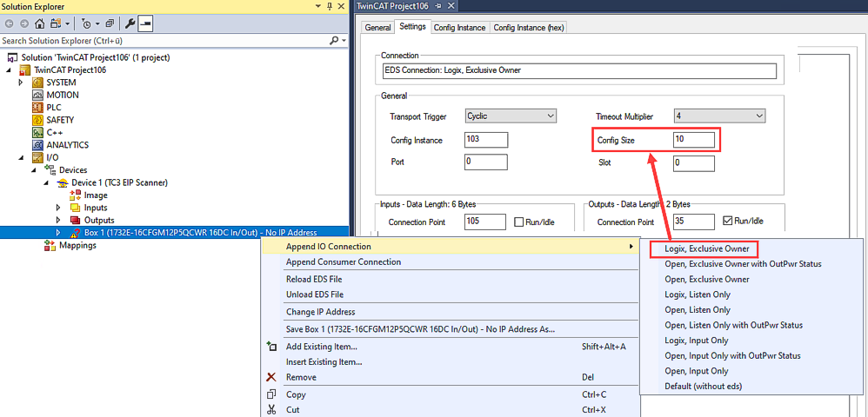Screen dimensions: 868x417
Task: Click the Collapse All icon in Solution Explorer
Action: pyautogui.click(x=110, y=23)
